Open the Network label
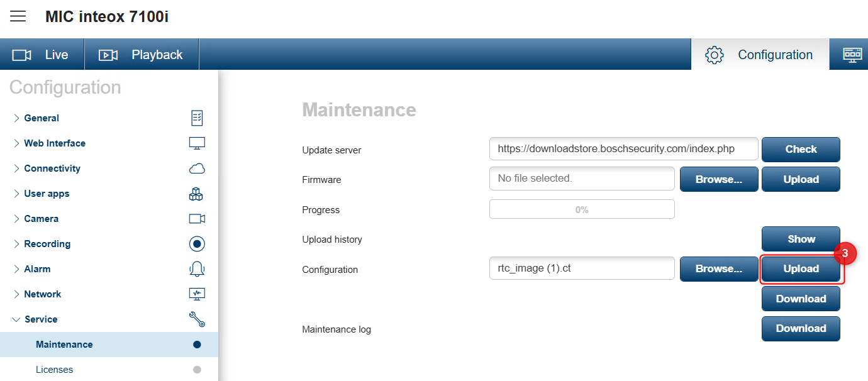Image resolution: width=868 pixels, height=381 pixels. [43, 294]
